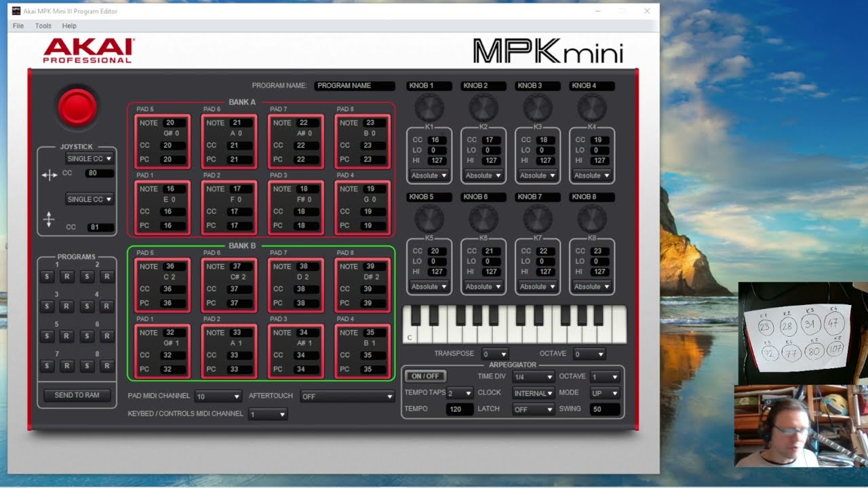The image size is (868, 488).
Task: Click the app icon in title bar
Action: tap(16, 11)
